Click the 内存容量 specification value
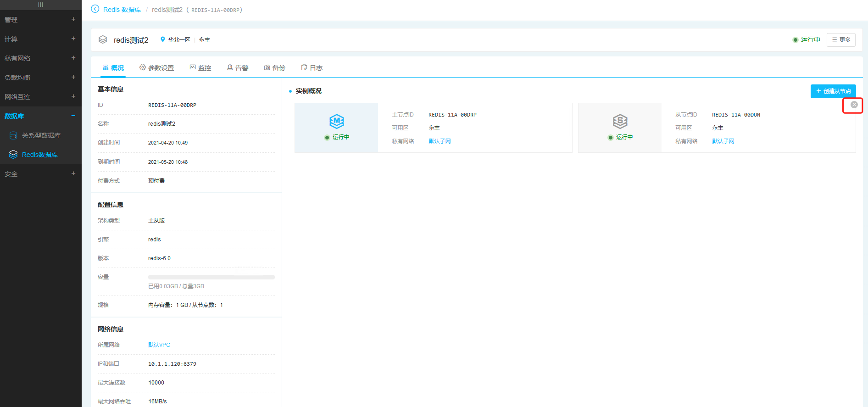Viewport: 868px width, 407px height. (185, 305)
